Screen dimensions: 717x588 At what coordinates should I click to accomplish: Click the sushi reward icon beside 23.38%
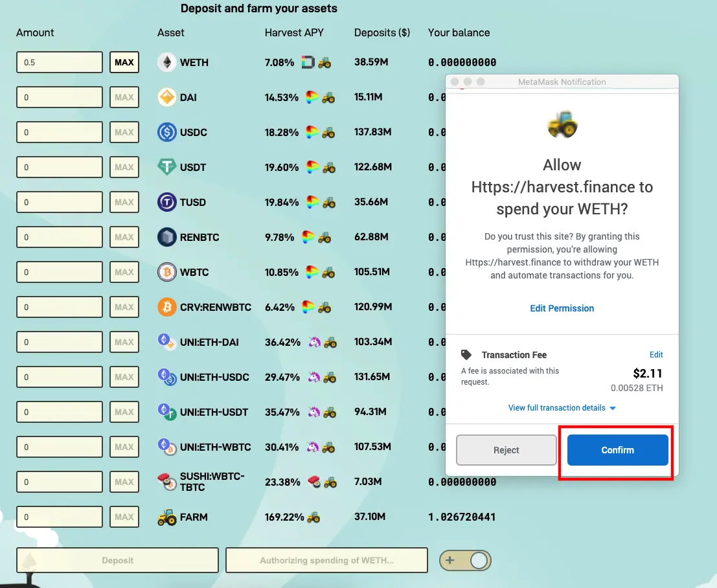(x=314, y=482)
